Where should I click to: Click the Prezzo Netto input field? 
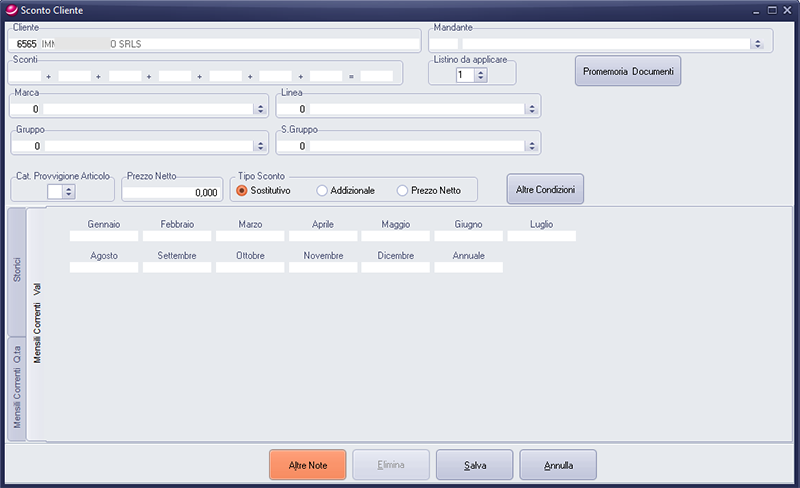172,192
